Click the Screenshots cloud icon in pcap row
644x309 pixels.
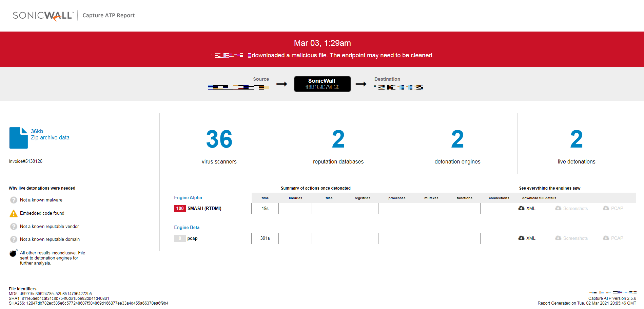pos(558,238)
